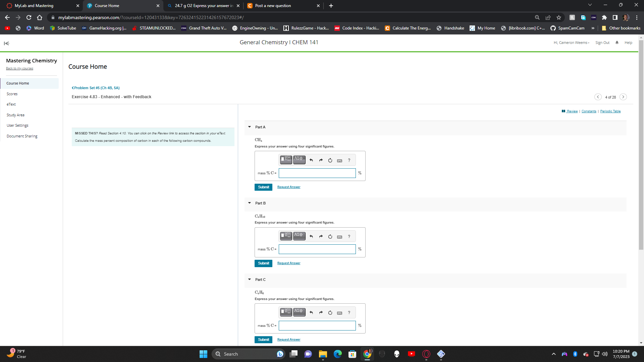This screenshot has height=362, width=644.
Task: Open the Hi, Cameron Weems dropdown
Action: click(572, 43)
